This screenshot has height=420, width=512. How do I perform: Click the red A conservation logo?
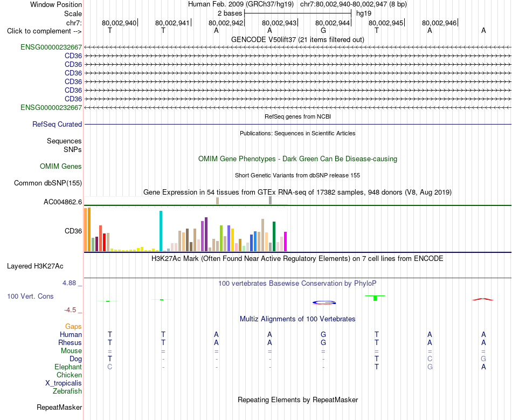483,299
